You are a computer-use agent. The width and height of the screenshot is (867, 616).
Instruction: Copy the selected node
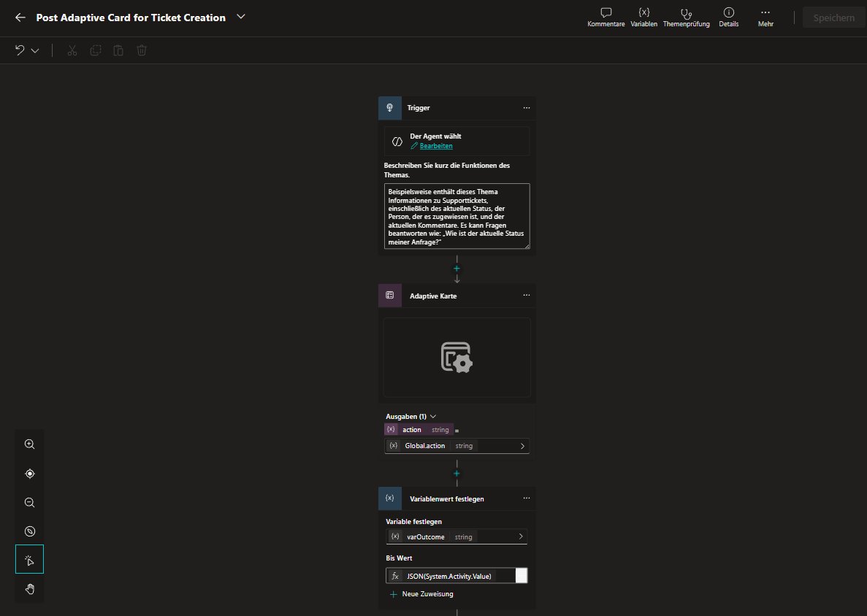95,51
